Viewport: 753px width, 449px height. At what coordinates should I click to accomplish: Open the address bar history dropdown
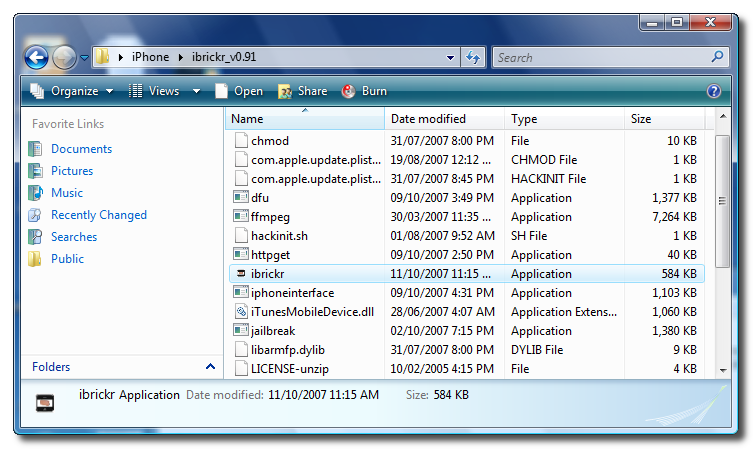pyautogui.click(x=453, y=57)
